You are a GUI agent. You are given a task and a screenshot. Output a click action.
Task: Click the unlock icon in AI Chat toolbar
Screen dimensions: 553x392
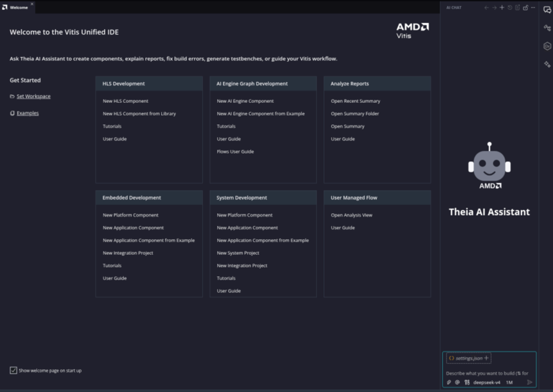pyautogui.click(x=526, y=7)
